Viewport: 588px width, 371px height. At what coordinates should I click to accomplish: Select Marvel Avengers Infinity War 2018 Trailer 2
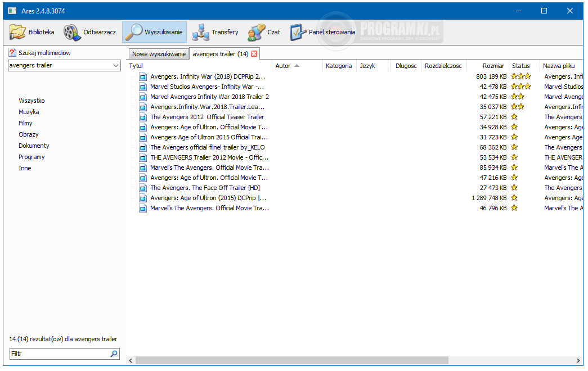coord(209,97)
